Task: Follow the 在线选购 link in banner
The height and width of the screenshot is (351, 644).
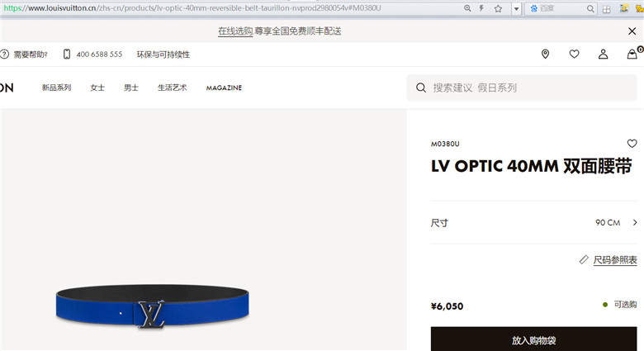Action: click(235, 31)
